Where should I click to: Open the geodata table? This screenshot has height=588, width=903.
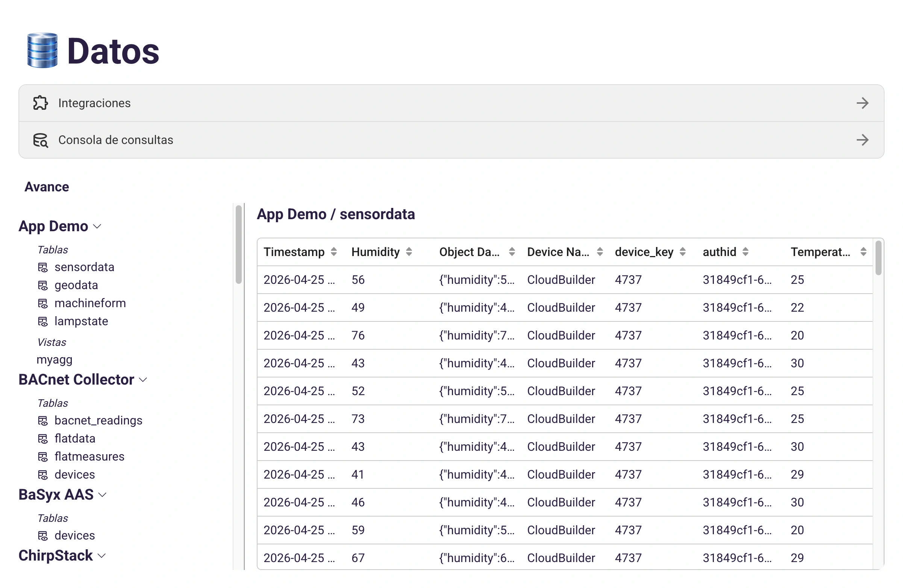click(76, 285)
